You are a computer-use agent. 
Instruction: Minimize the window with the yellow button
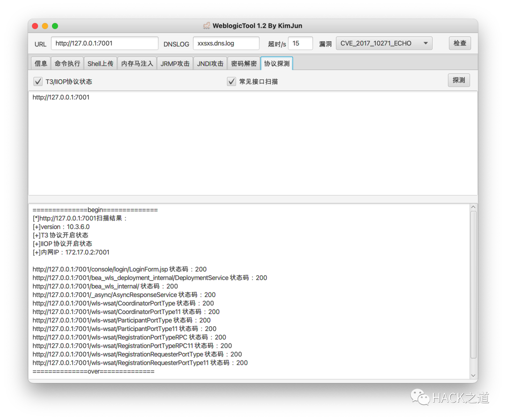(45, 26)
